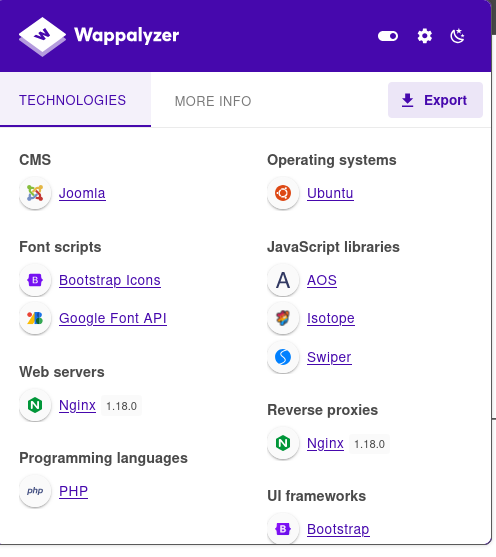The height and width of the screenshot is (557, 496).
Task: Click the PHP logo icon
Action: 35,491
